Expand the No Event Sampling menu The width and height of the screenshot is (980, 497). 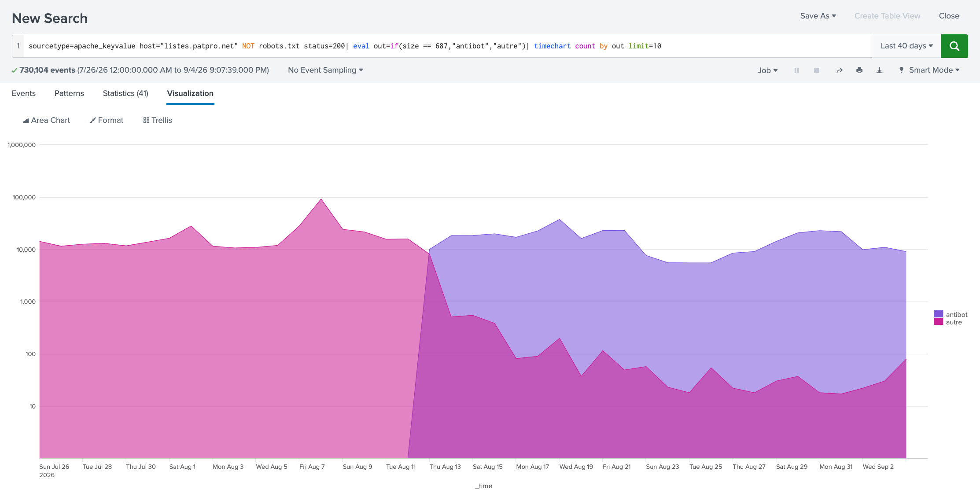point(325,70)
